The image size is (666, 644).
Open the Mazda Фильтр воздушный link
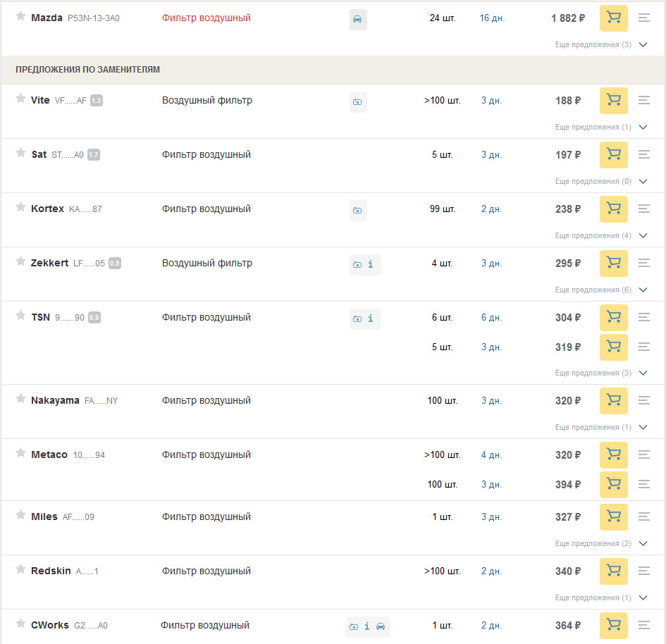(206, 18)
